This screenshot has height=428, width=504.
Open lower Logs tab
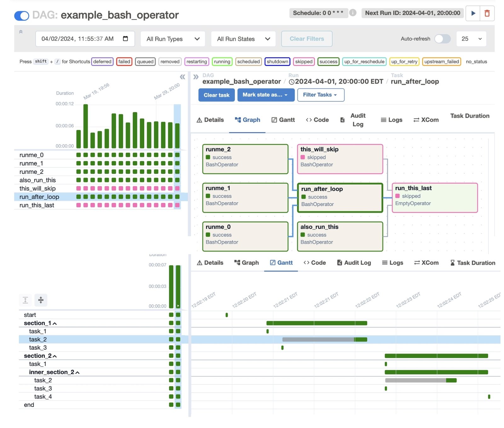(392, 263)
